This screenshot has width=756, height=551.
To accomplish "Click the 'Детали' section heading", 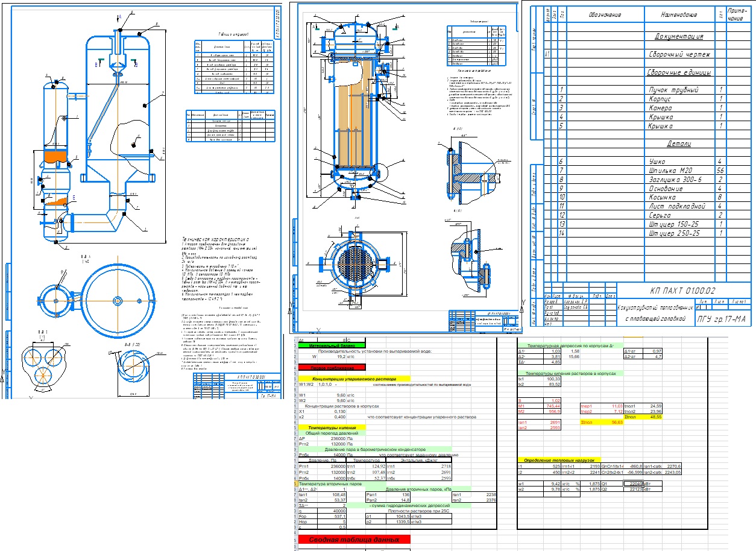I will click(x=679, y=144).
